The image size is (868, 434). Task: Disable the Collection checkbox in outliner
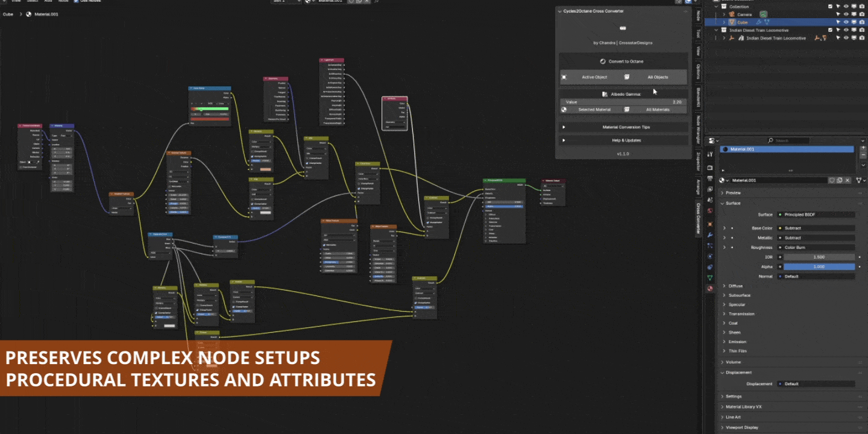click(x=830, y=6)
